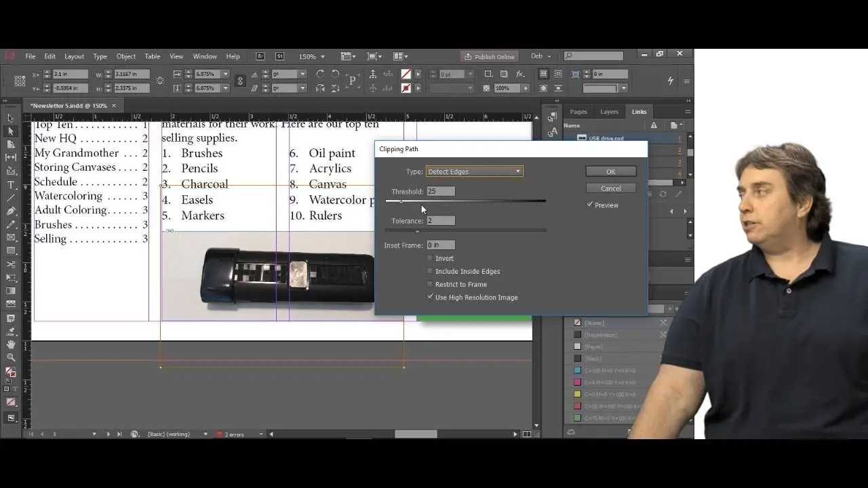
Task: Click the Rotate 90° Clockwise icon
Action: (320, 74)
